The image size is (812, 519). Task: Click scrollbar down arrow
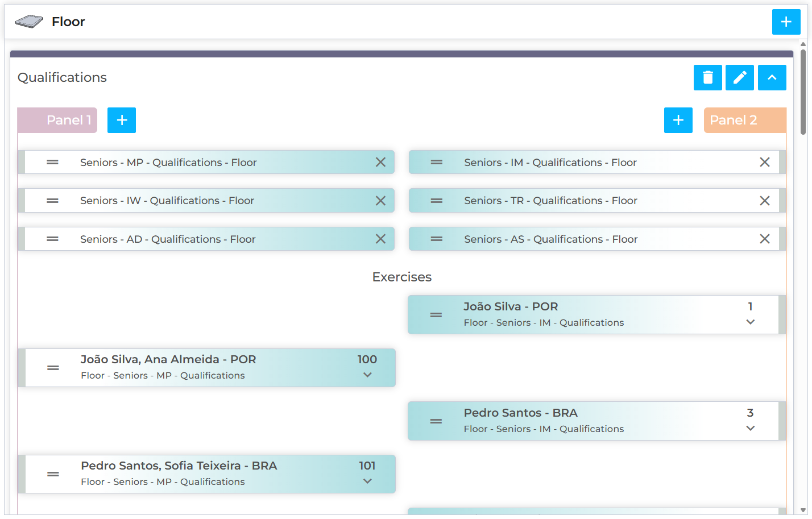click(x=803, y=510)
